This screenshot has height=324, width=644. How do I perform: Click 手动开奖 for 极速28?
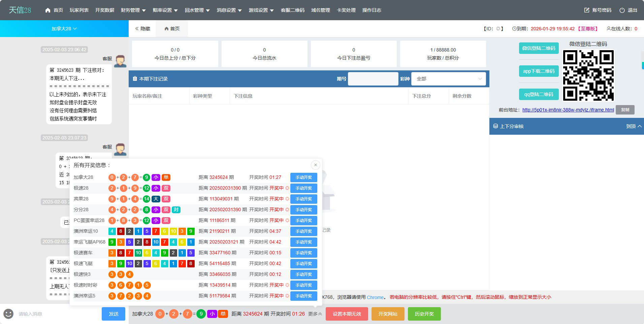click(303, 188)
